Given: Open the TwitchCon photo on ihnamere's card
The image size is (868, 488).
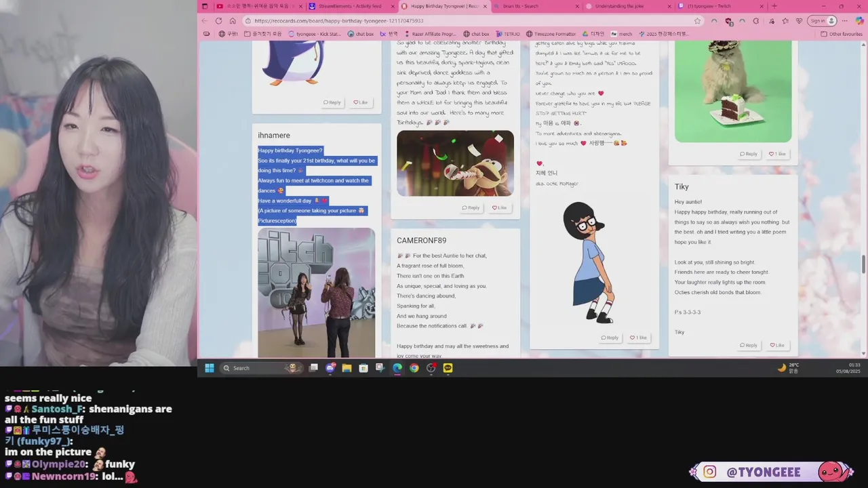Looking at the screenshot, I should click(x=316, y=293).
